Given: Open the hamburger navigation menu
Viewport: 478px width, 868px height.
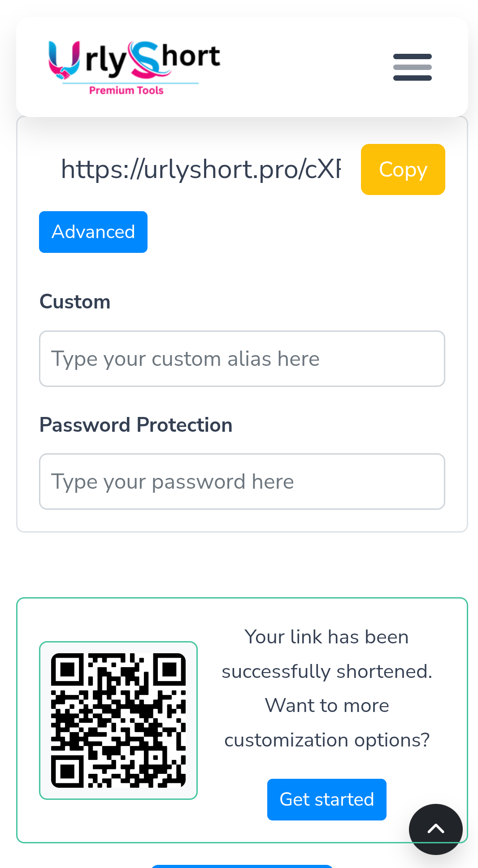Looking at the screenshot, I should pyautogui.click(x=412, y=67).
